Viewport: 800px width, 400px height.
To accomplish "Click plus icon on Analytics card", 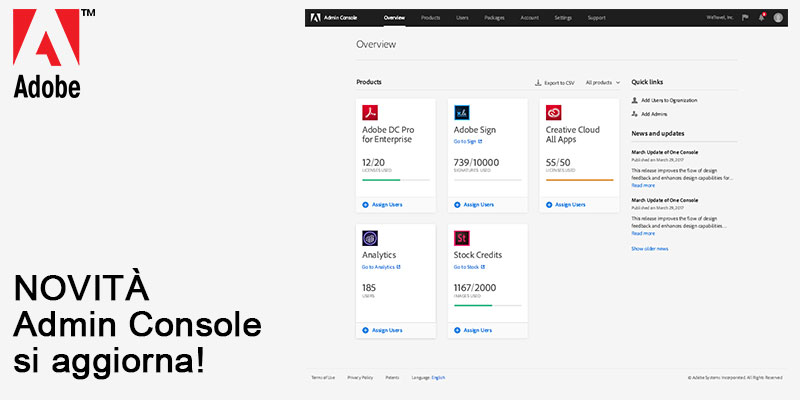I will 365,330.
